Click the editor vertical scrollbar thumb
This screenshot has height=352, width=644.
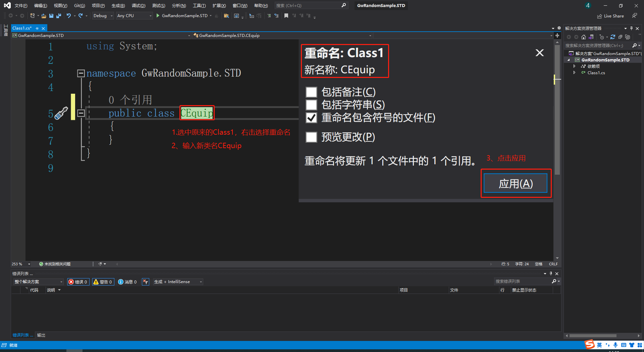tap(557, 111)
